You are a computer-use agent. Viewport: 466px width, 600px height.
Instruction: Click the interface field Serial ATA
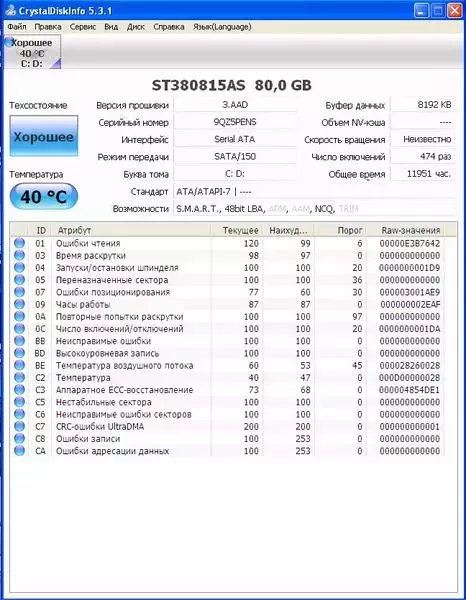pyautogui.click(x=235, y=139)
